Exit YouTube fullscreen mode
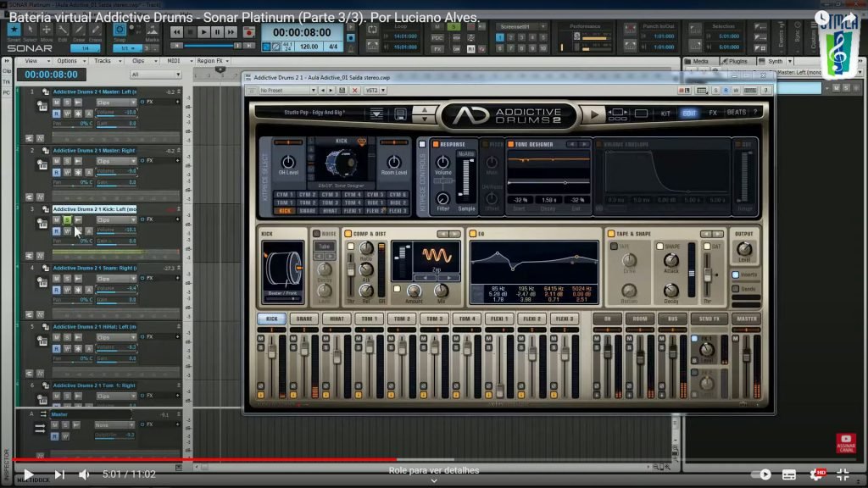 coord(843,474)
